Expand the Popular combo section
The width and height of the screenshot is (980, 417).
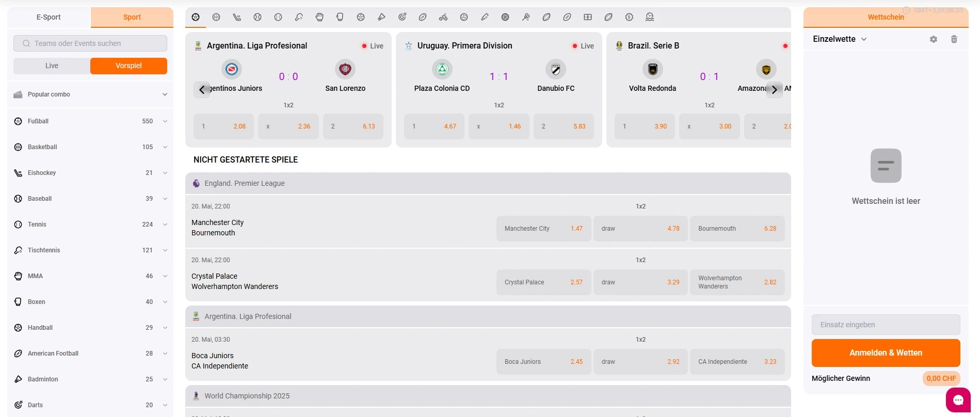click(x=90, y=94)
